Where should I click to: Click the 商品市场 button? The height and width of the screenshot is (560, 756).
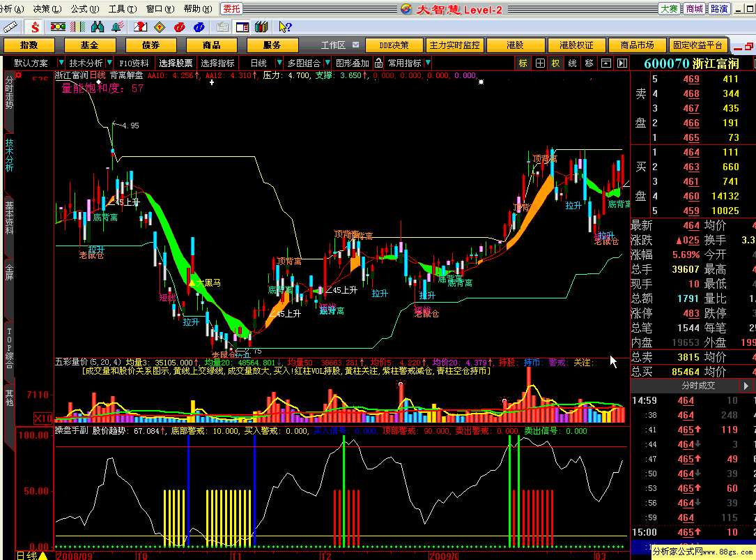[x=637, y=45]
